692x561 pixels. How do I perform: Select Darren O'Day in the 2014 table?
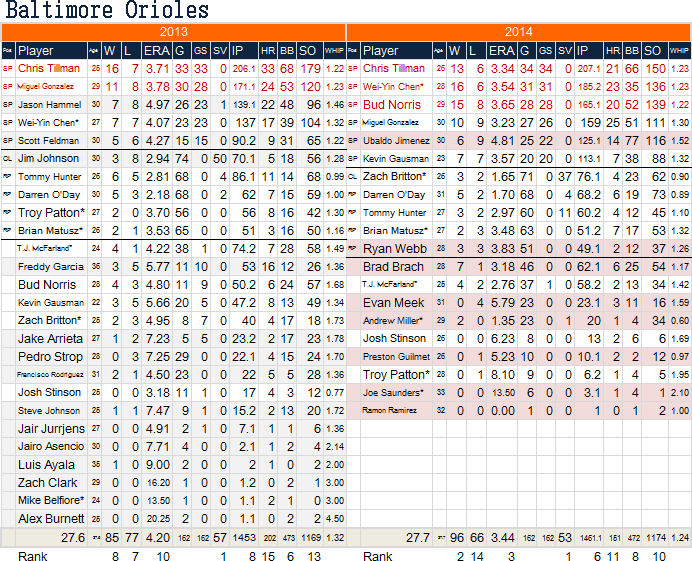click(x=394, y=195)
